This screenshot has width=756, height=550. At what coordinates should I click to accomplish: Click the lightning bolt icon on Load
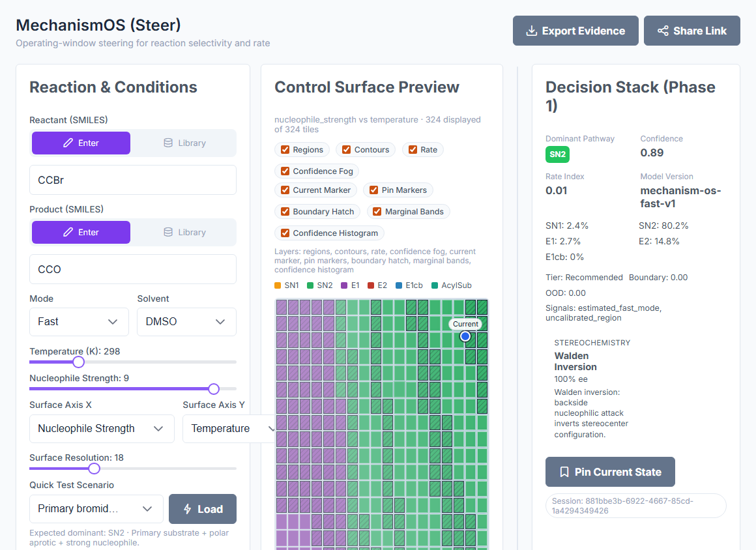(x=188, y=509)
